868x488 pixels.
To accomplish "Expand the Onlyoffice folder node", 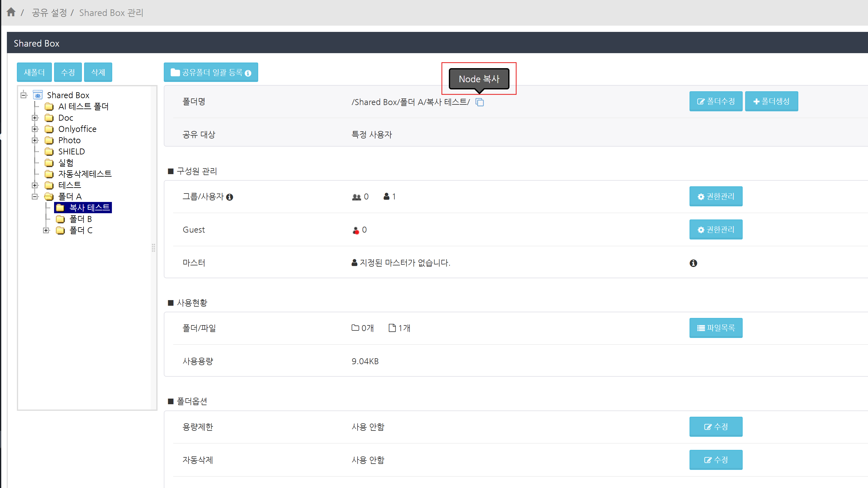I will tap(35, 129).
